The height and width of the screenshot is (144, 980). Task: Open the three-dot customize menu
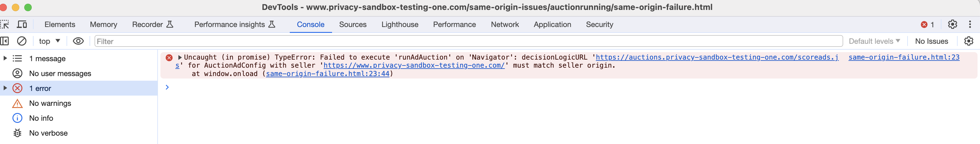point(970,24)
